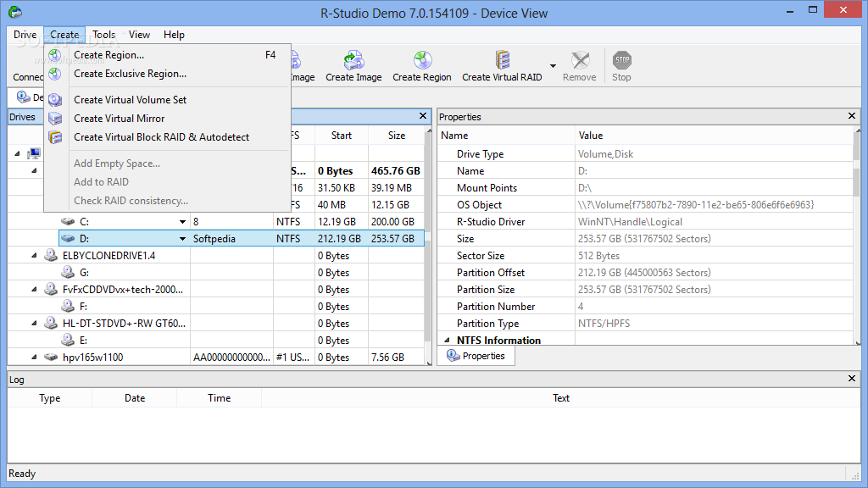Image resolution: width=868 pixels, height=488 pixels.
Task: Click the Create Virtual Volume Set icon
Action: (55, 100)
